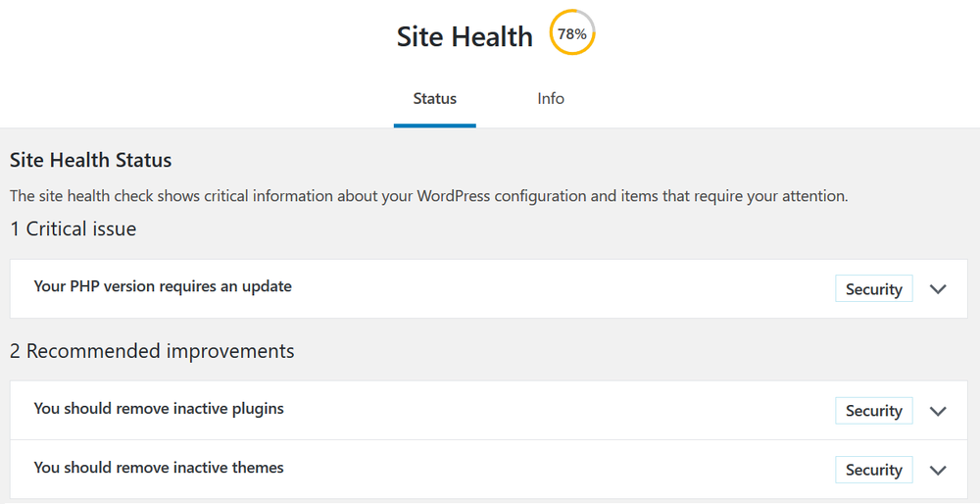Click the orange site health progress ring

coord(572,32)
